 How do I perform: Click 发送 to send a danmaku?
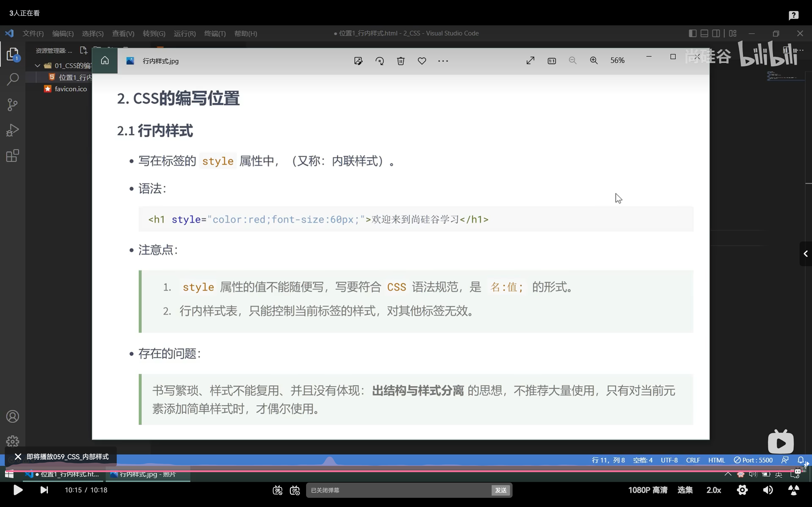tap(500, 490)
